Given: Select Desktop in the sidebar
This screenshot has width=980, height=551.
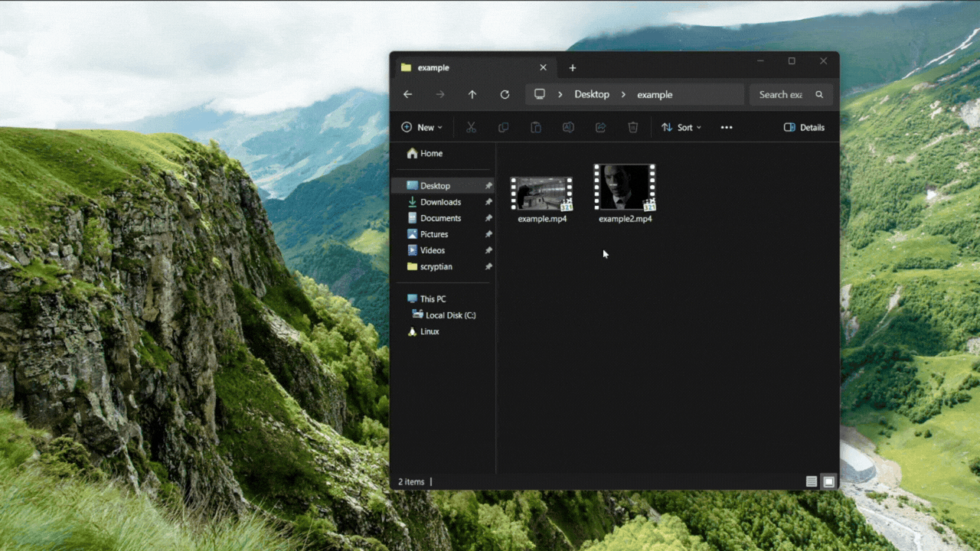Looking at the screenshot, I should (x=443, y=185).
